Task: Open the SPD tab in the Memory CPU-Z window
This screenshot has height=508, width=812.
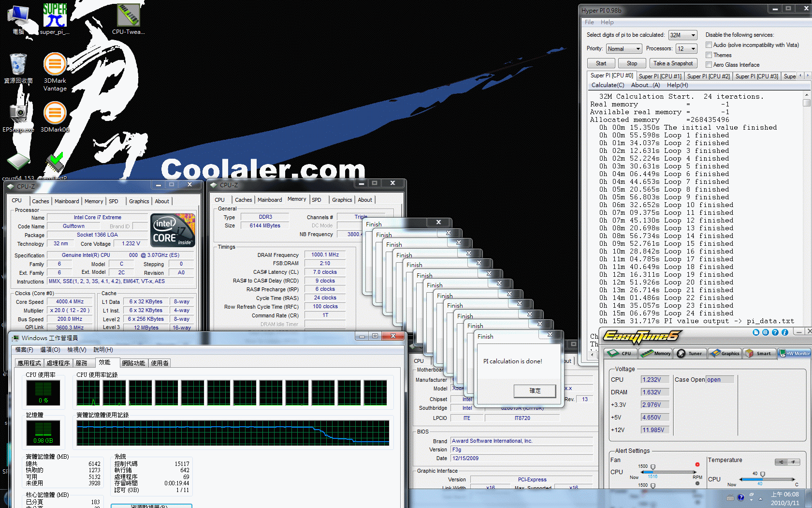Action: pyautogui.click(x=317, y=200)
